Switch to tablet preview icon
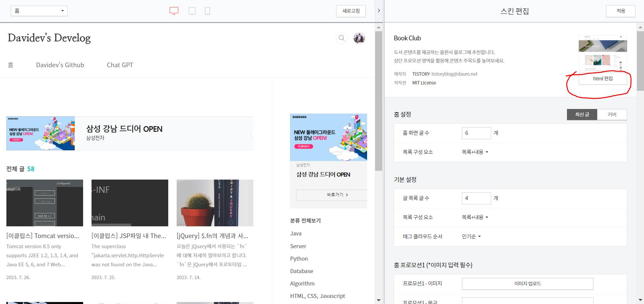 pyautogui.click(x=192, y=11)
